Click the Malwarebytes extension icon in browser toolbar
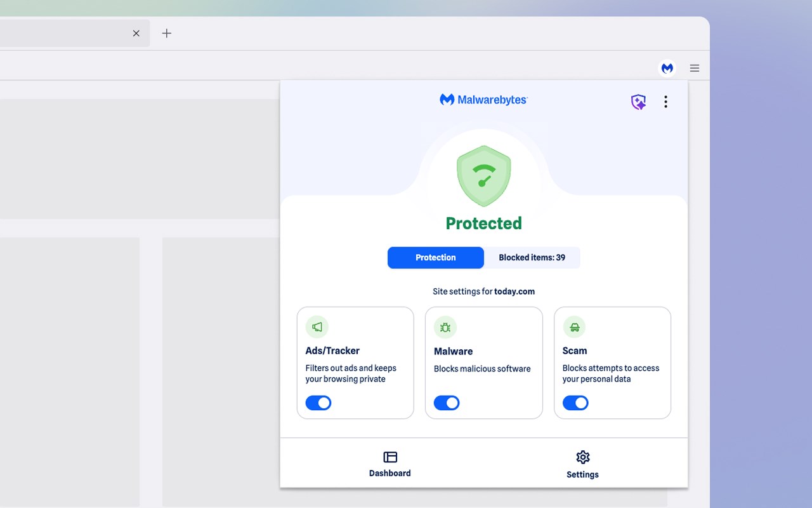812x508 pixels. [667, 68]
